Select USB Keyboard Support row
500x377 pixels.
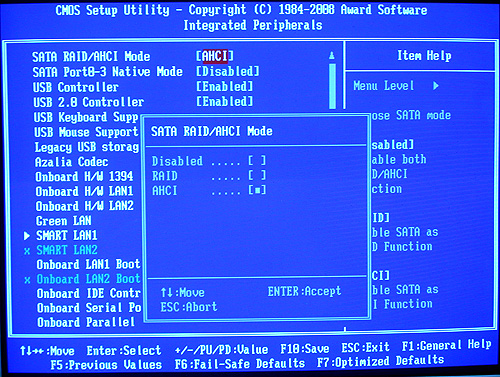pos(86,117)
